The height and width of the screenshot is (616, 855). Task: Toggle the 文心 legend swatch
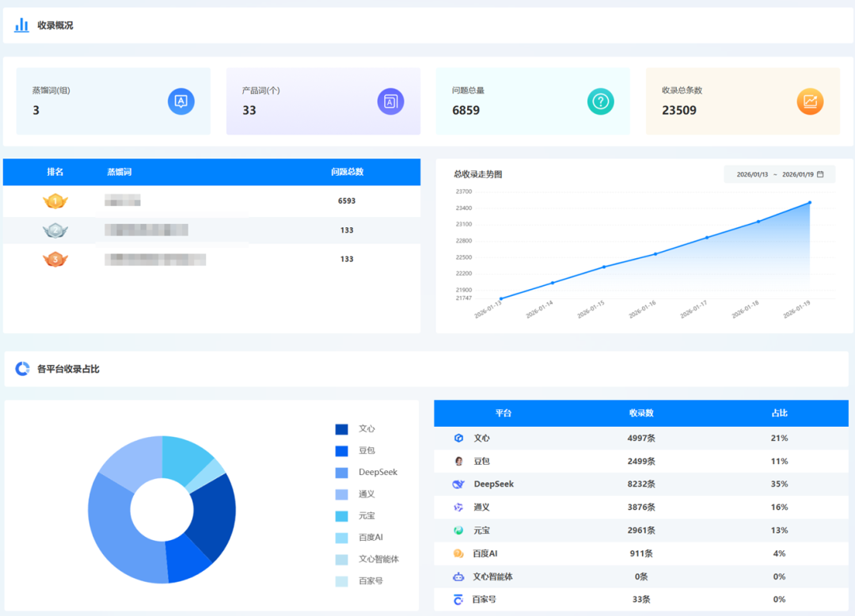pos(342,429)
